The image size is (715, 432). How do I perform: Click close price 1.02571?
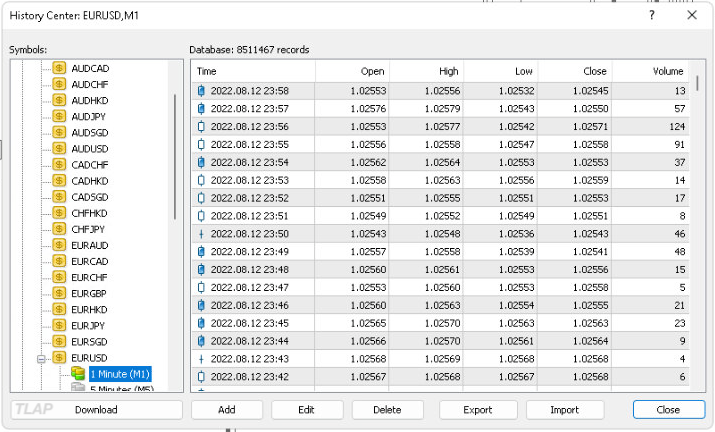591,127
